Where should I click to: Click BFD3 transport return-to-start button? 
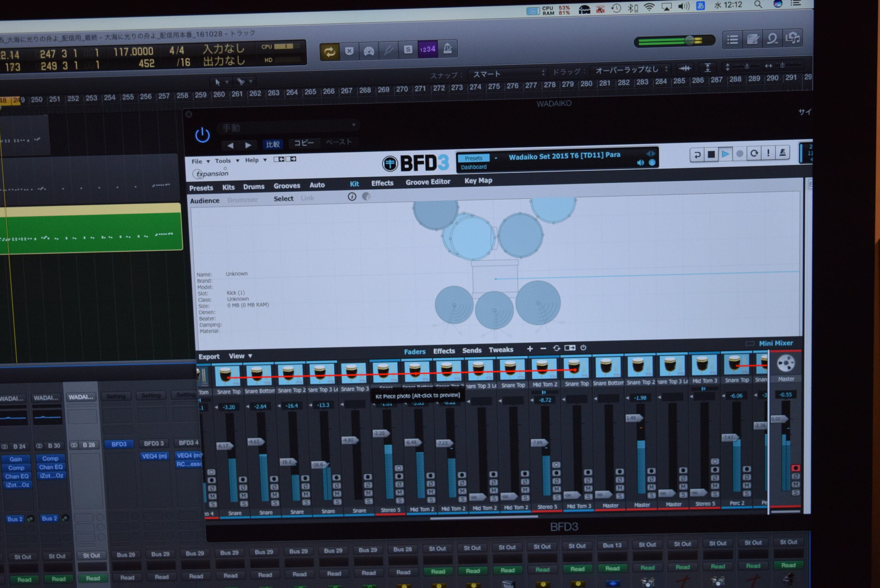[x=697, y=155]
